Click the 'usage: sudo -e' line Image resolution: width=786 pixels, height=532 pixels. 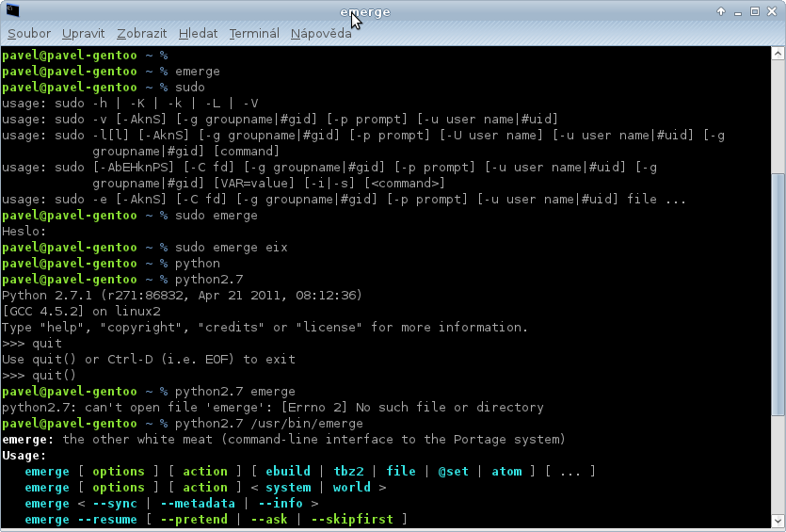coord(344,199)
